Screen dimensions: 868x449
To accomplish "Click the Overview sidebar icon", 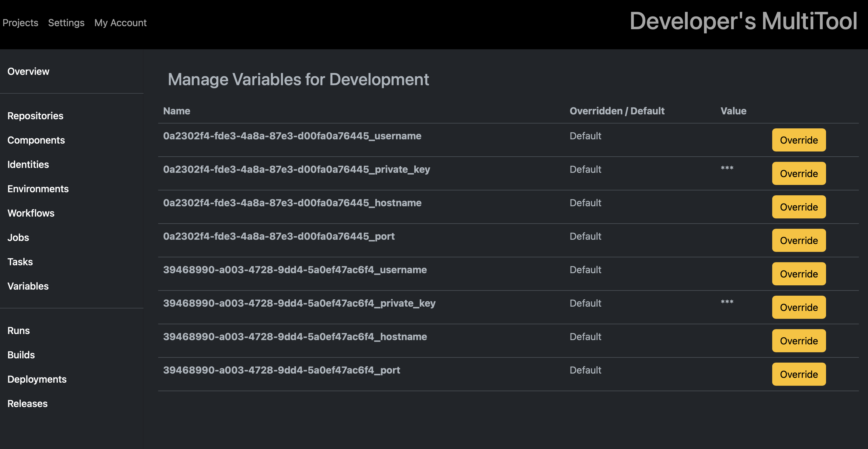I will 28,71.
